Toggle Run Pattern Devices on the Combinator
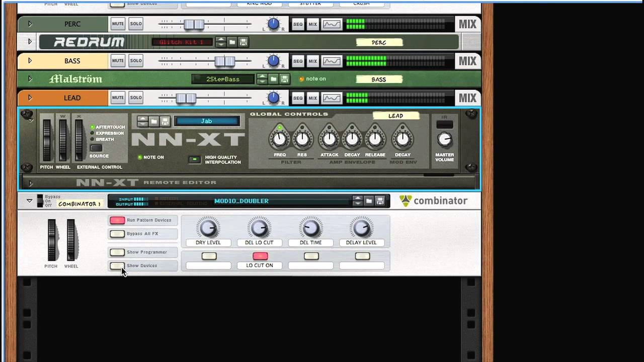Image resolution: width=644 pixels, height=362 pixels. [117, 220]
